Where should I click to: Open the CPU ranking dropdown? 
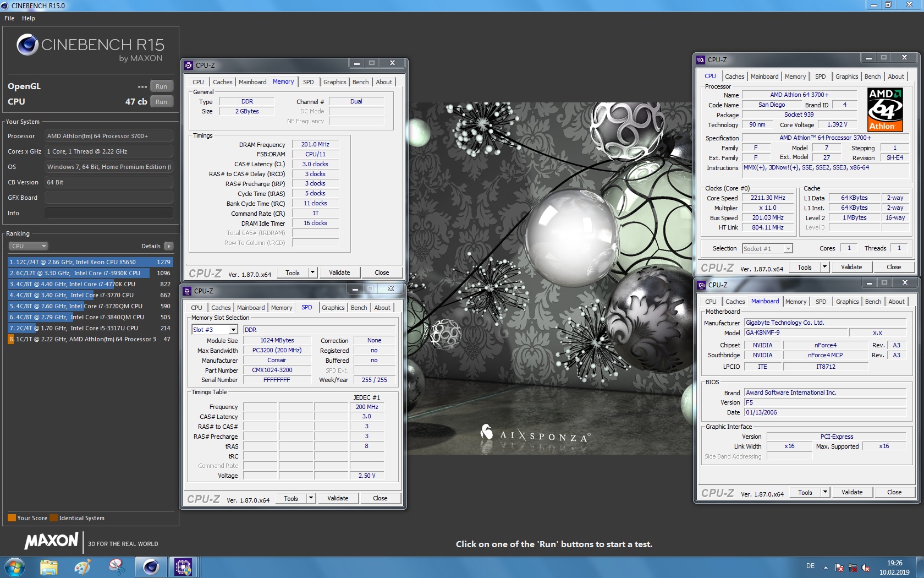pyautogui.click(x=28, y=246)
